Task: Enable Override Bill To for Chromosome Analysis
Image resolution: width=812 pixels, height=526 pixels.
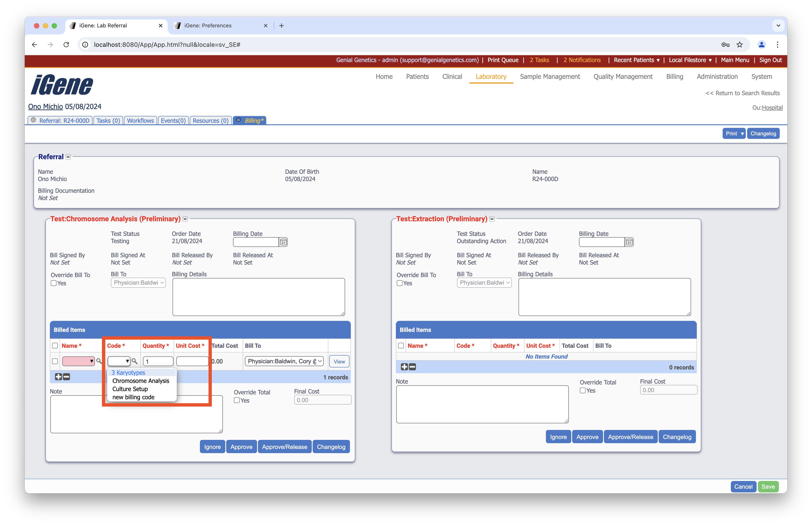Action: tap(54, 283)
